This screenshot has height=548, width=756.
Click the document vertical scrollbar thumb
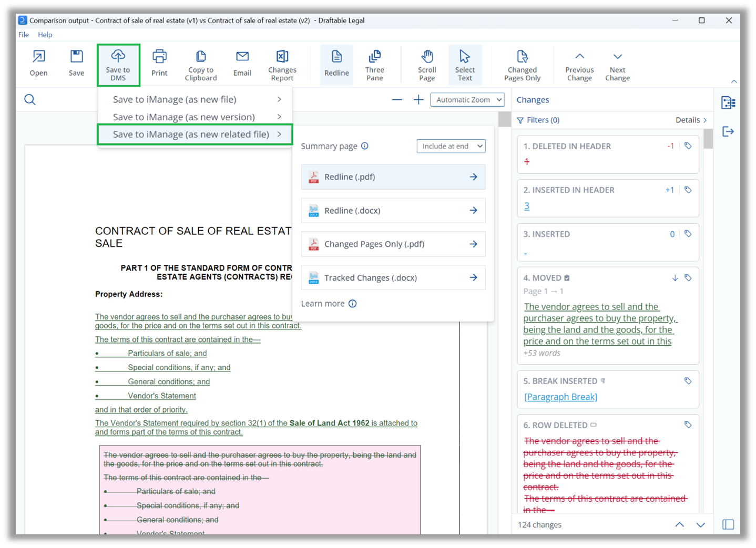click(505, 119)
